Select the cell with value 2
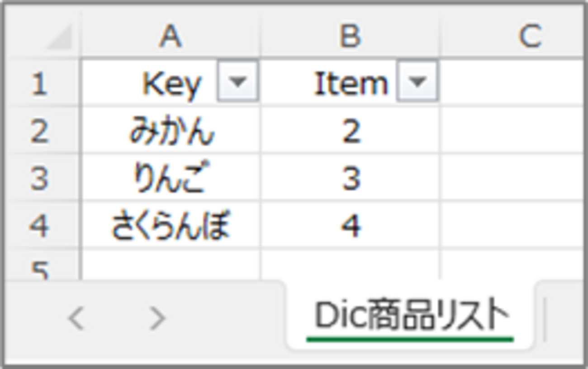Viewport: 588px width, 369px height. coord(350,131)
